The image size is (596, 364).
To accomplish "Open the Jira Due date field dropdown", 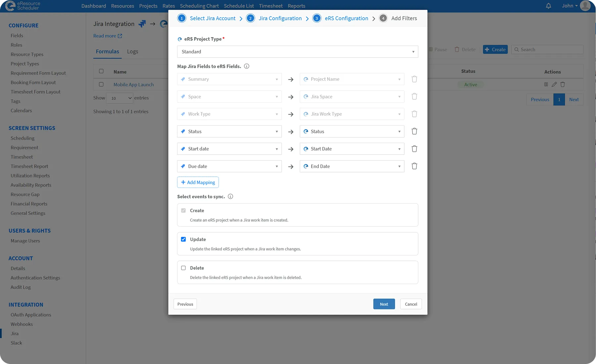I will 229,166.
